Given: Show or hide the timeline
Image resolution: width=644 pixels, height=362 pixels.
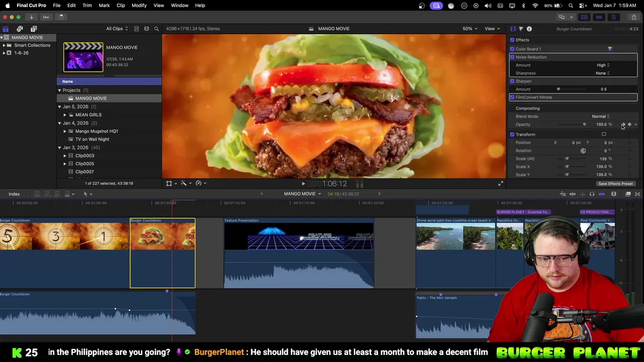Looking at the screenshot, I should click(x=599, y=17).
